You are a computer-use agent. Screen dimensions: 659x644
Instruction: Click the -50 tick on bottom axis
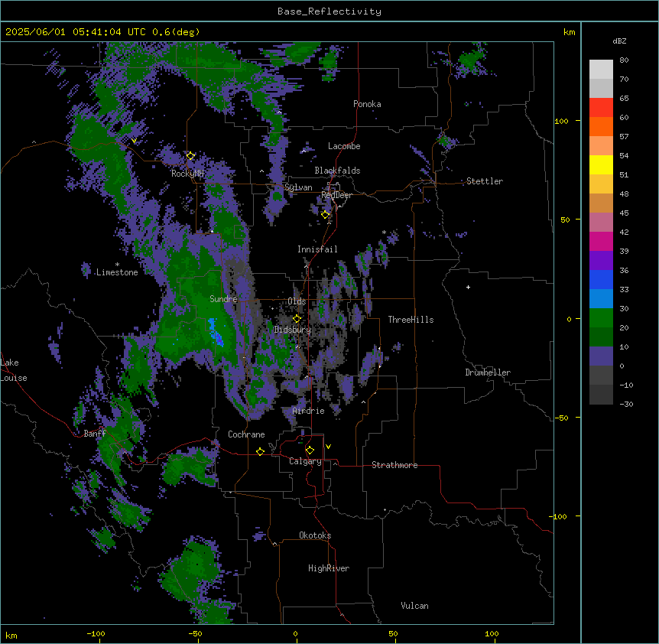(195, 633)
